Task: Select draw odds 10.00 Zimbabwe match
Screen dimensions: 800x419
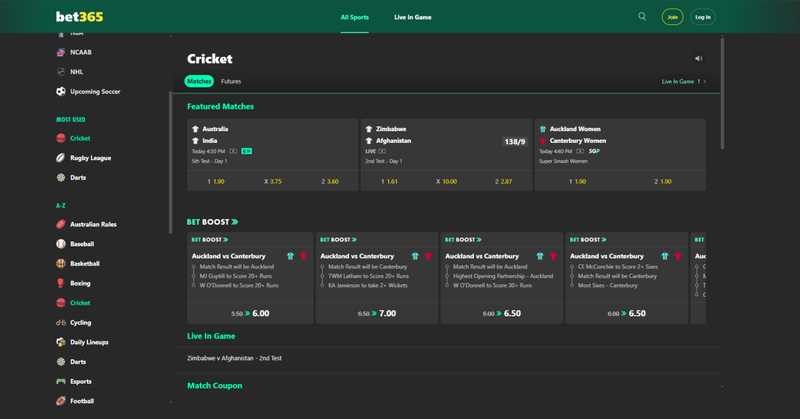Action: coord(446,181)
